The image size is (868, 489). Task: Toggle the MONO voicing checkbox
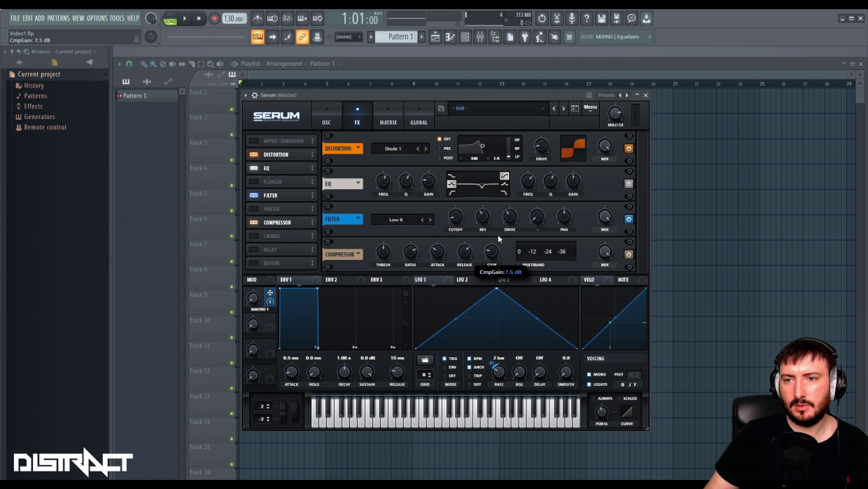tap(589, 375)
